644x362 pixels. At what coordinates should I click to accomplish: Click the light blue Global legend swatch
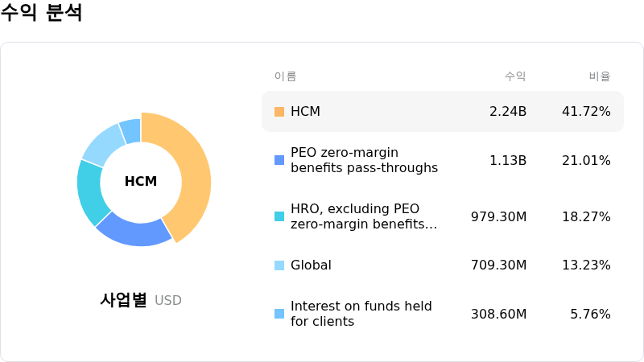coord(279,265)
